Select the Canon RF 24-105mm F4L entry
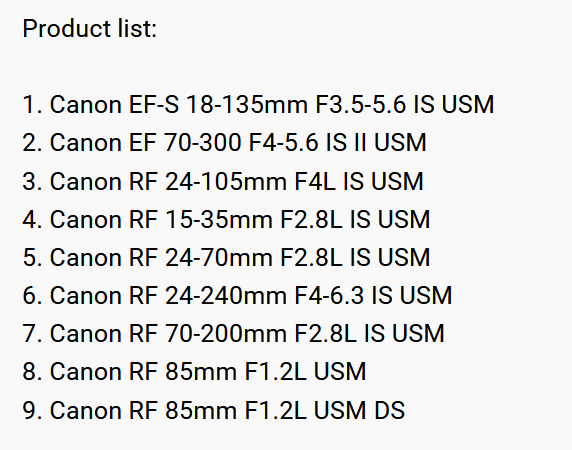 (223, 181)
